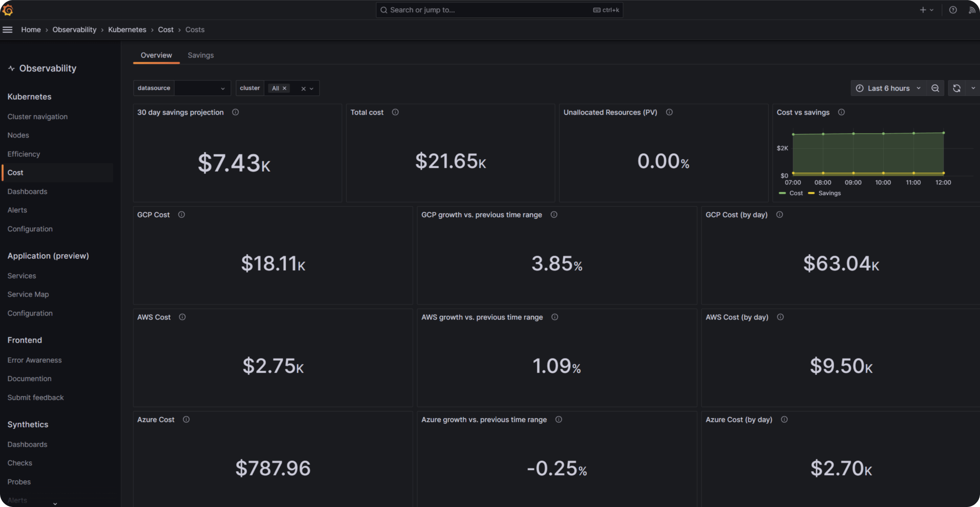Select Nodes in the Kubernetes sidebar
Image resolution: width=980 pixels, height=507 pixels.
(x=18, y=135)
